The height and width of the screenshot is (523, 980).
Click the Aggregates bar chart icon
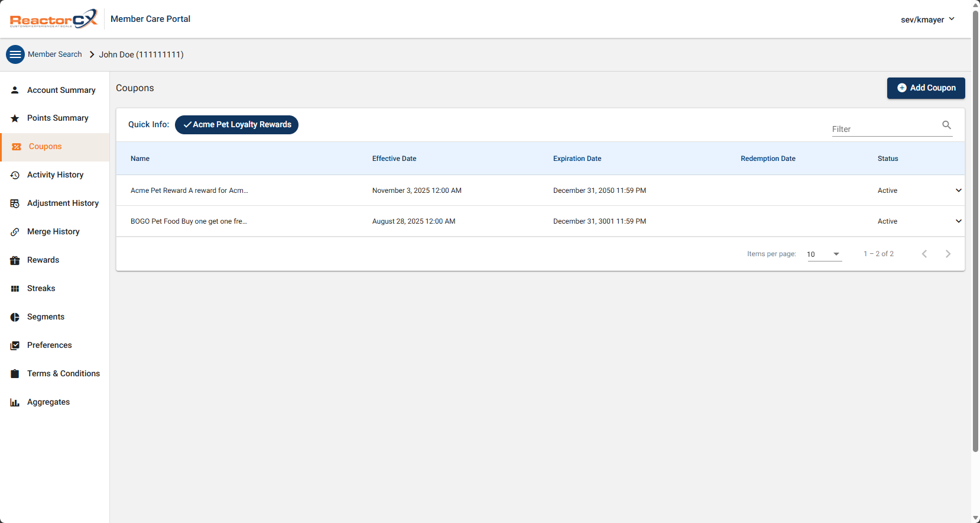[15, 402]
